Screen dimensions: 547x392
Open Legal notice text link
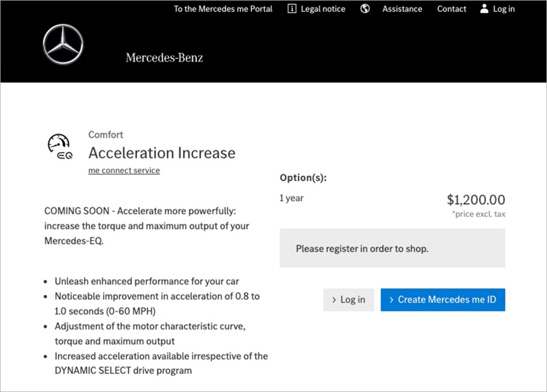coord(323,9)
